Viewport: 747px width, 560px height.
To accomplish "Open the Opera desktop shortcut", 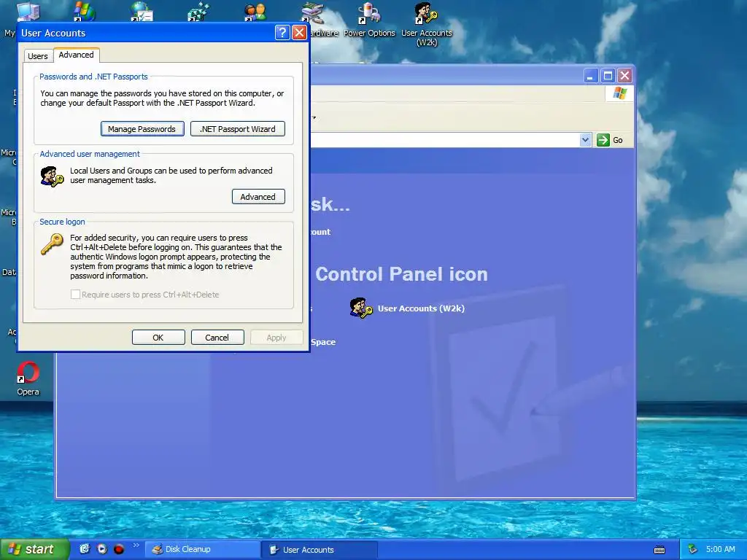I will coord(28,378).
